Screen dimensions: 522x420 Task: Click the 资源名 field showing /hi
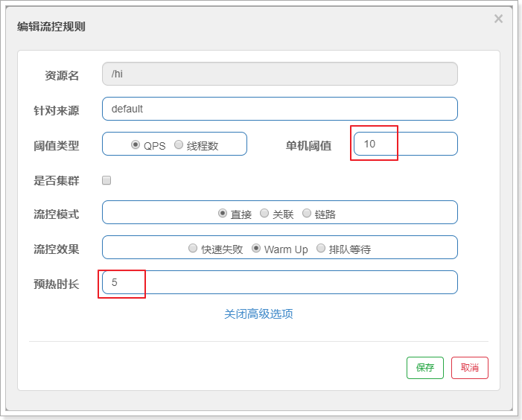pos(279,74)
